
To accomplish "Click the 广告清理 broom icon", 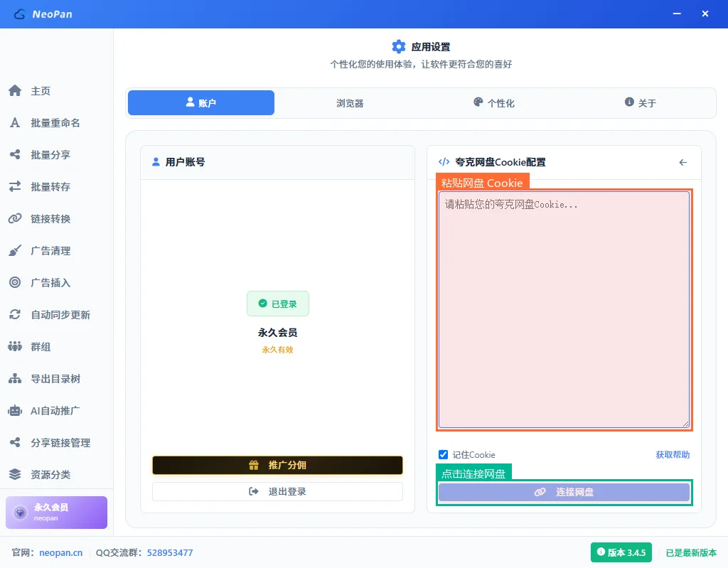I will [15, 250].
